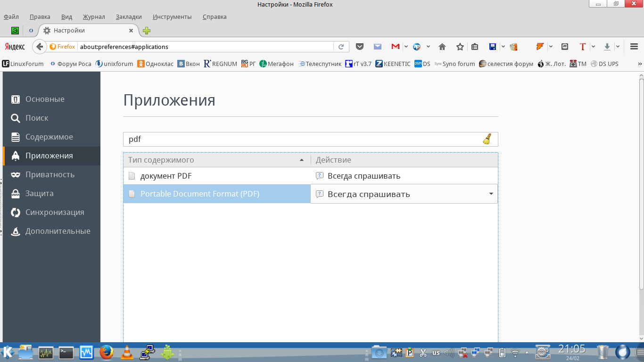
Task: Click the Firefox taskbar icon
Action: click(x=107, y=352)
